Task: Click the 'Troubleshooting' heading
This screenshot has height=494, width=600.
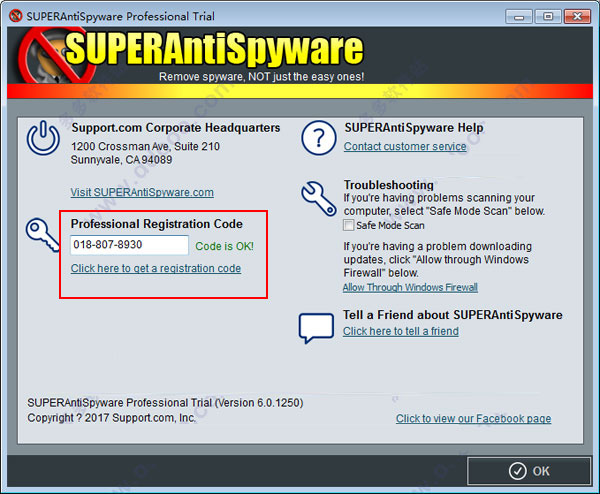Action: click(388, 185)
